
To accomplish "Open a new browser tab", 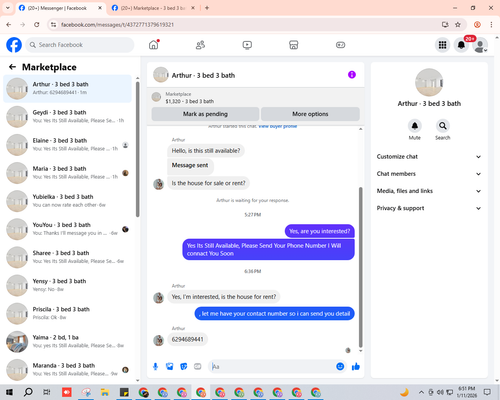I will pos(207,8).
